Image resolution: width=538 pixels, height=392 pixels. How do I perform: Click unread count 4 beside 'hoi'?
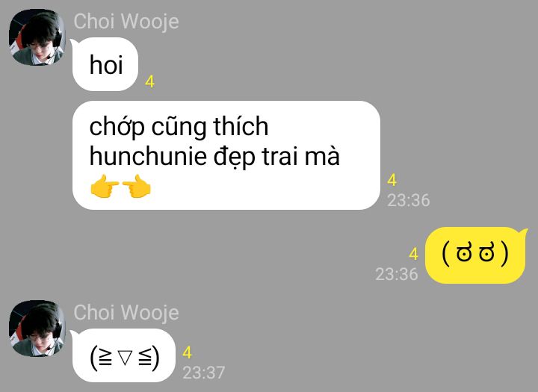click(149, 81)
